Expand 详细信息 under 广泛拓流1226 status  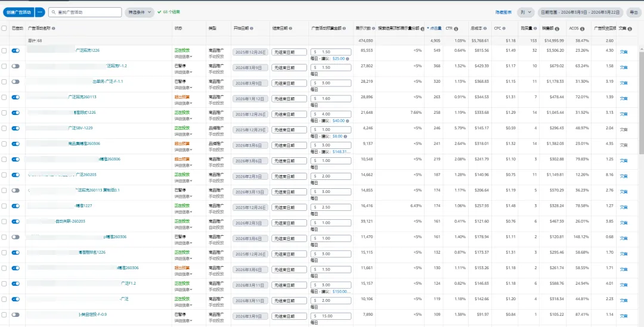[x=183, y=56]
